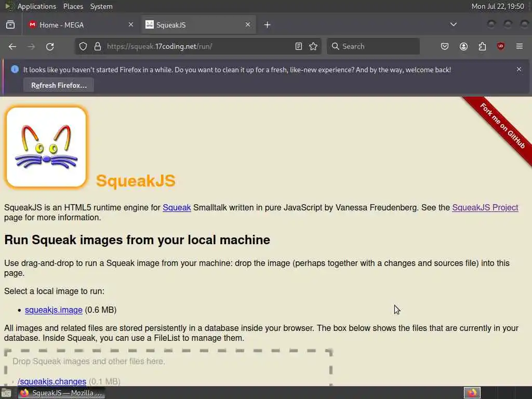Image resolution: width=532 pixels, height=399 pixels.
Task: Open the /squeakjs.changes file link
Action: pyautogui.click(x=52, y=382)
